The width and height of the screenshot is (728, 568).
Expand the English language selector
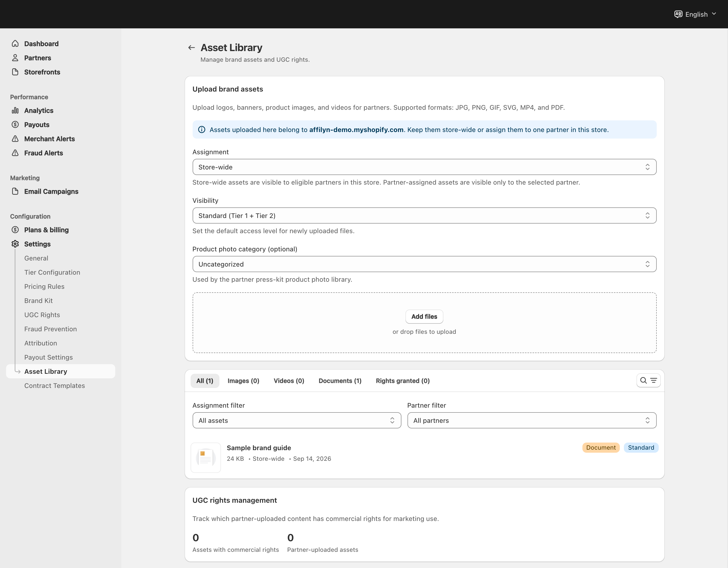pos(695,14)
